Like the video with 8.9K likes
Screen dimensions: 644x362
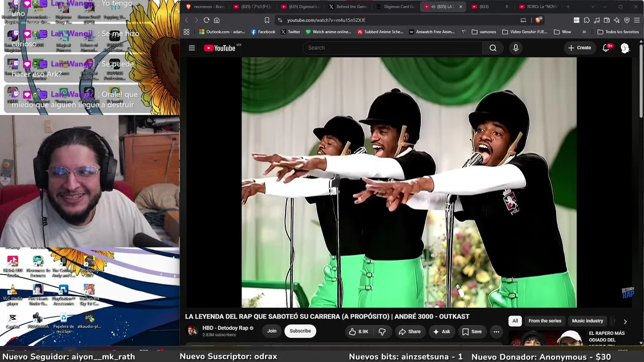point(359,331)
